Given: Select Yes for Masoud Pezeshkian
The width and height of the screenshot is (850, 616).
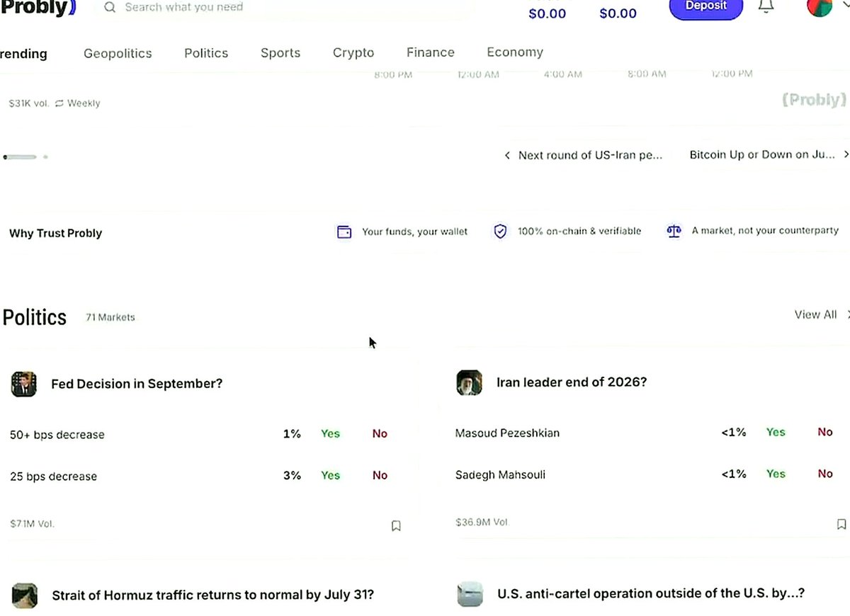Looking at the screenshot, I should click(x=776, y=432).
